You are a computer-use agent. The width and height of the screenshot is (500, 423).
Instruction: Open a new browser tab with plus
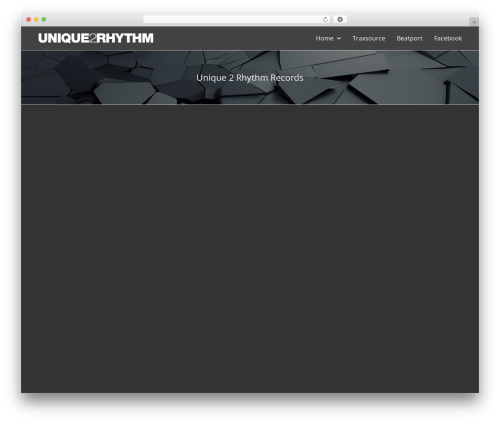(474, 22)
